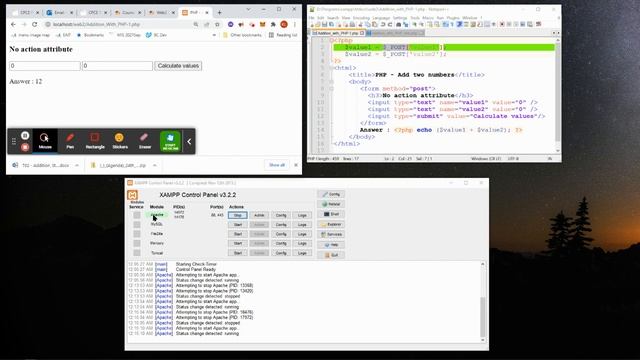Stop the Apache module in XAMPP
640x360 pixels.
pos(238,215)
